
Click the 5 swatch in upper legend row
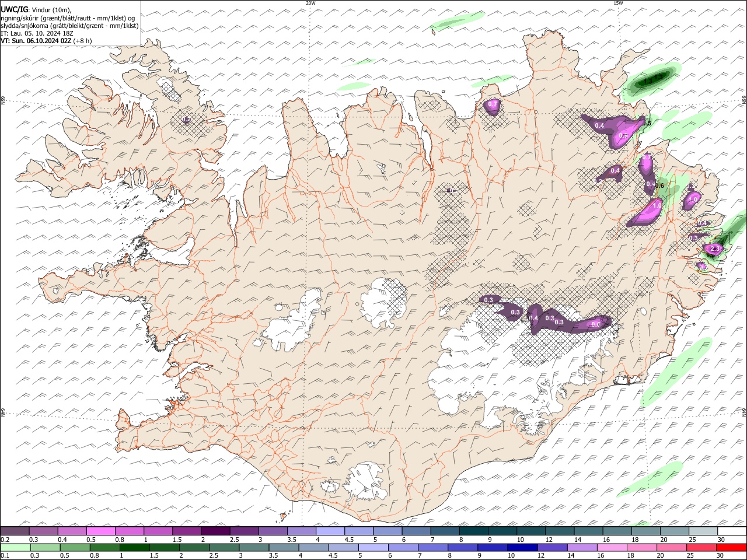pyautogui.click(x=386, y=531)
